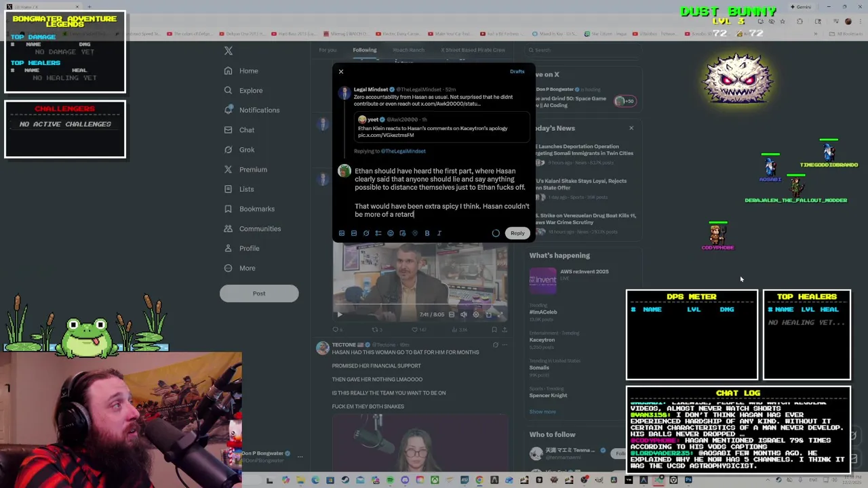The image size is (868, 488).
Task: Open video settings gear icon
Action: (x=476, y=314)
